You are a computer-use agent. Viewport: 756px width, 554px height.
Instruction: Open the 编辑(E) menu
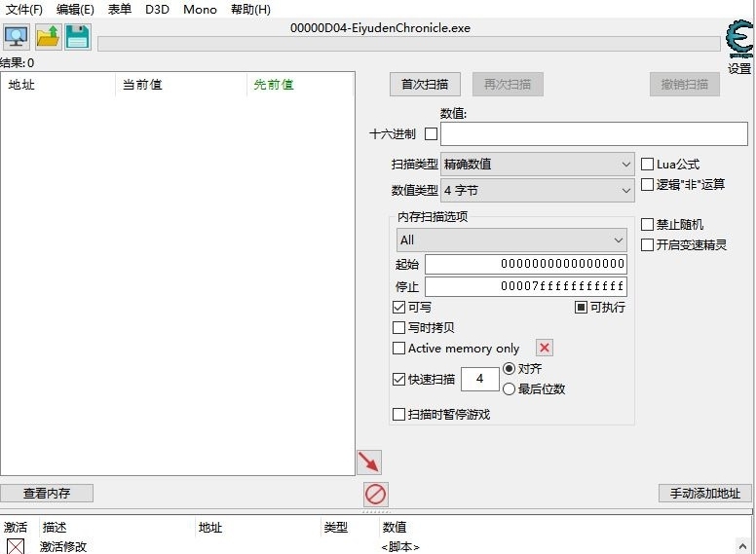(x=75, y=9)
